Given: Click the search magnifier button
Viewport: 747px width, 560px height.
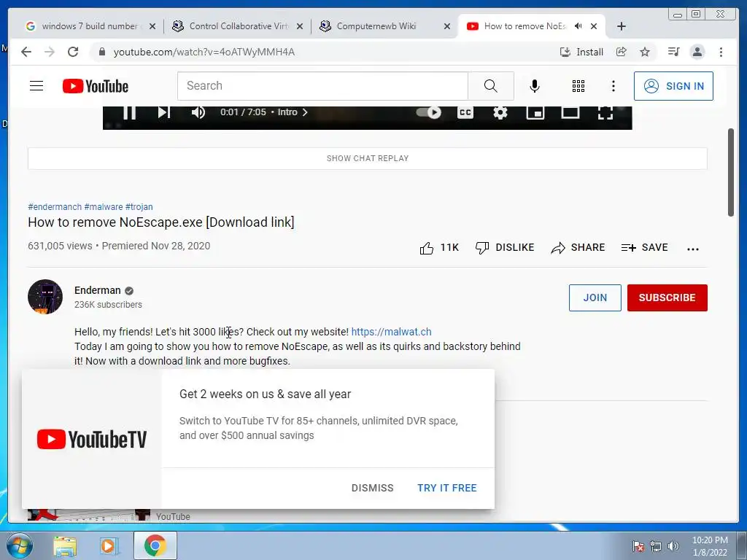Looking at the screenshot, I should (x=491, y=86).
